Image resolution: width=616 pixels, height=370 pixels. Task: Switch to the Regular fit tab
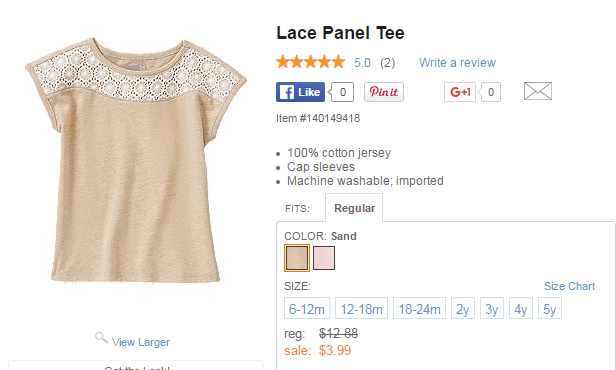[x=354, y=208]
